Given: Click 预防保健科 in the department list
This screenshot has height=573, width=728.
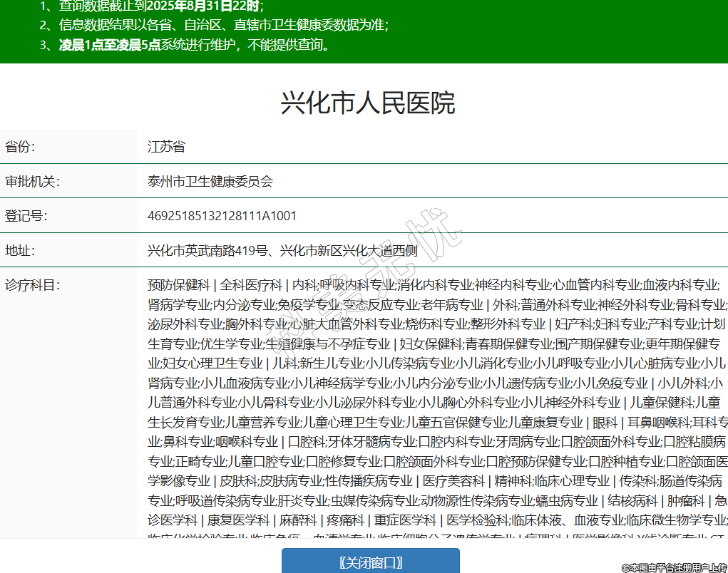Looking at the screenshot, I should [x=178, y=285].
